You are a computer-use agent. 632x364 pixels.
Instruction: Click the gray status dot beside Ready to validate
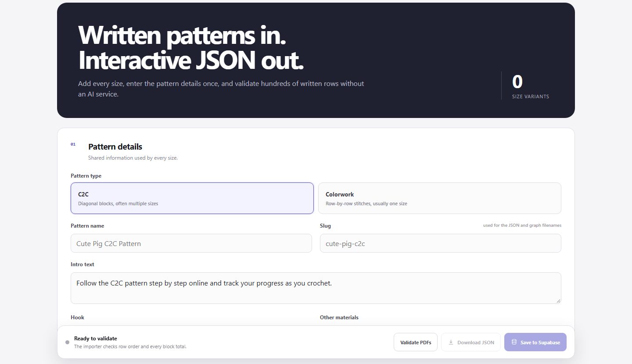(67, 342)
